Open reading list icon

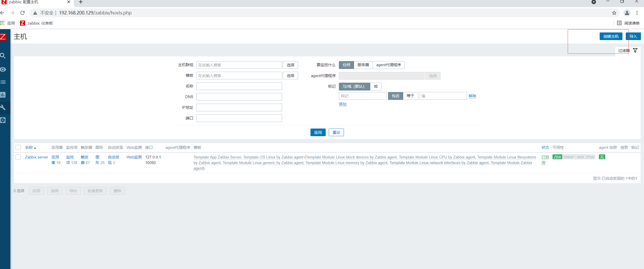click(619, 23)
